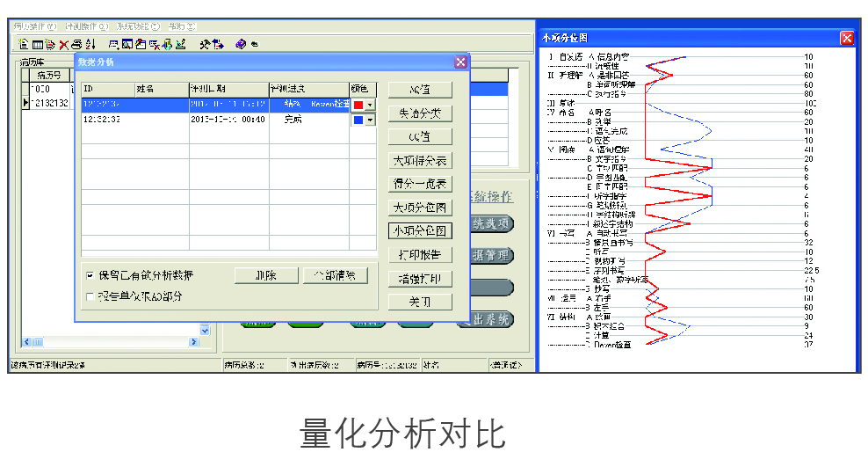This screenshot has width=868, height=474.
Task: Click the ID column header in dialog
Action: (x=109, y=89)
